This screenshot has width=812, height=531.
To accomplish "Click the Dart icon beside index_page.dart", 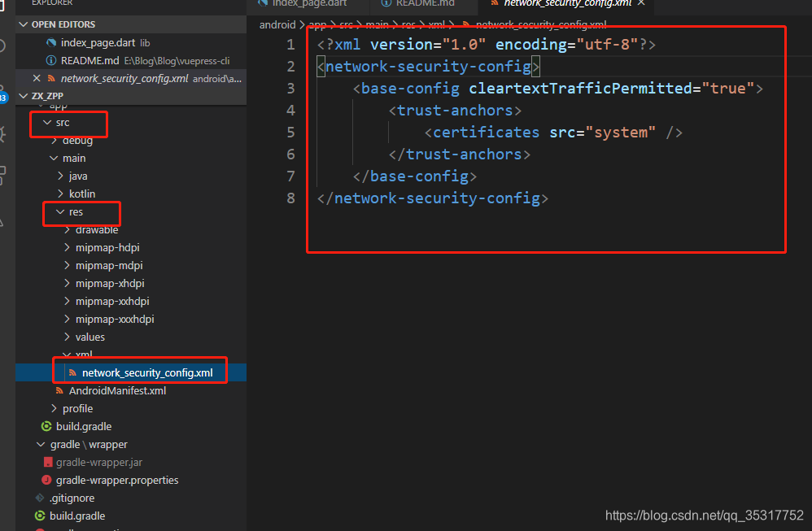I will 50,43.
